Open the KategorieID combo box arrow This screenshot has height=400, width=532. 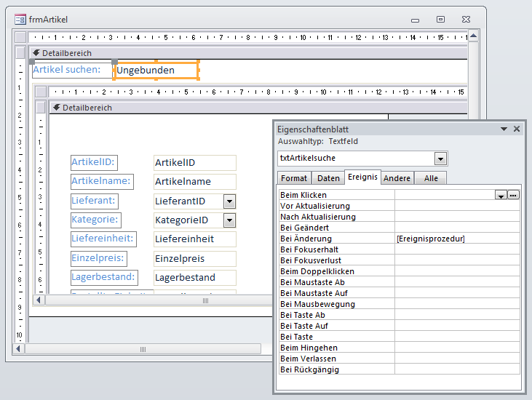(x=229, y=220)
